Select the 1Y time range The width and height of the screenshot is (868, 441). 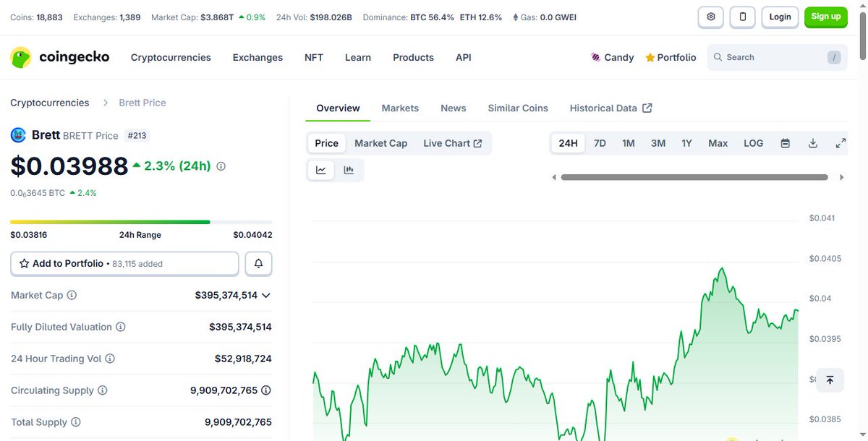[687, 143]
